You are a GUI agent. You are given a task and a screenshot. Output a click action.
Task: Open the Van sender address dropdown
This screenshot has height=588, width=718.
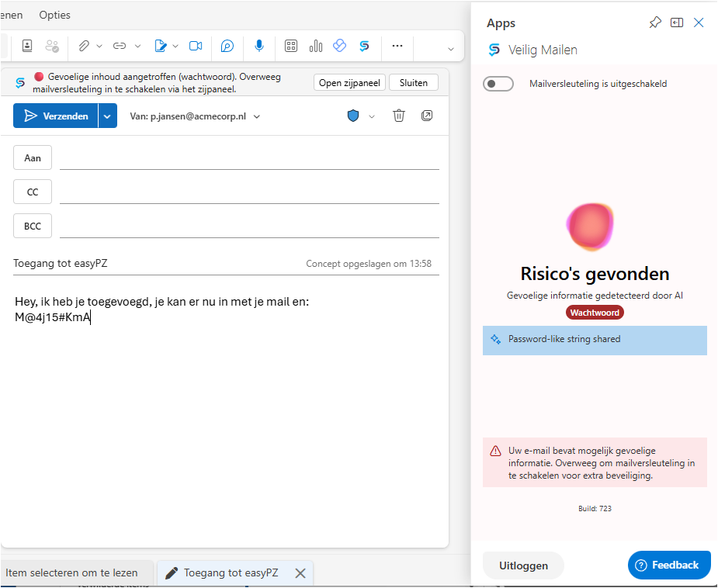click(x=257, y=116)
